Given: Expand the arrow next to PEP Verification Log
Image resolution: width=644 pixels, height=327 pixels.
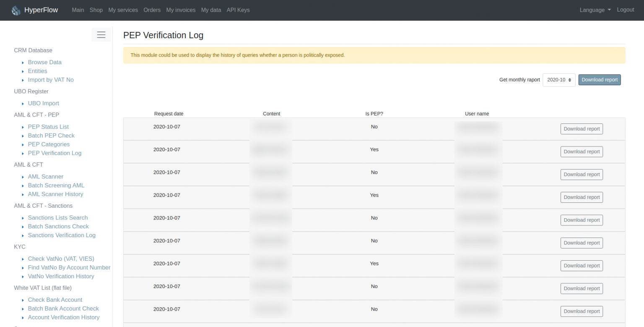Looking at the screenshot, I should point(23,153).
